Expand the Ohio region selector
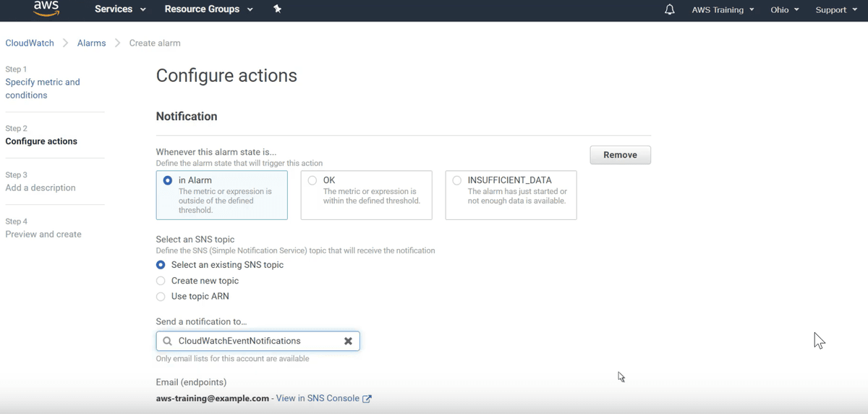This screenshot has width=868, height=414. point(785,9)
